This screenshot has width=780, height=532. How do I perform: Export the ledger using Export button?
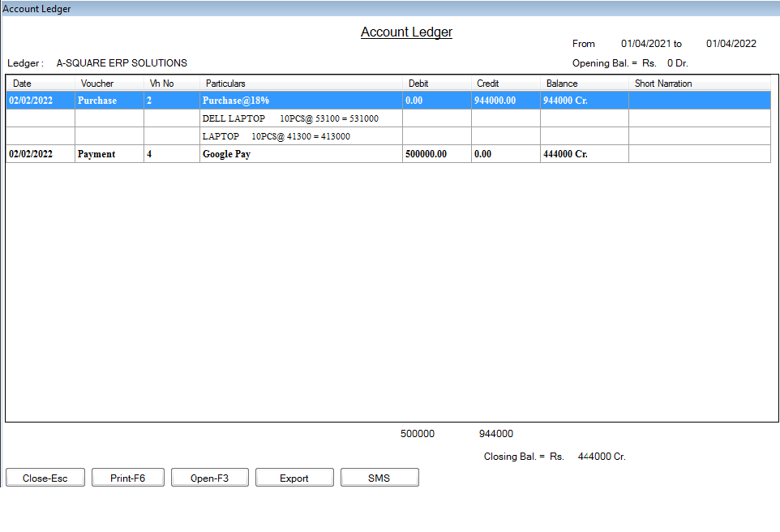tap(294, 478)
